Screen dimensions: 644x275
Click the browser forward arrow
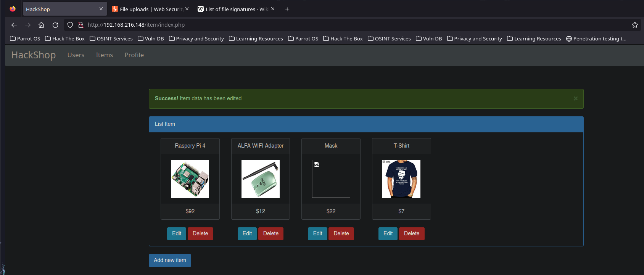click(28, 25)
